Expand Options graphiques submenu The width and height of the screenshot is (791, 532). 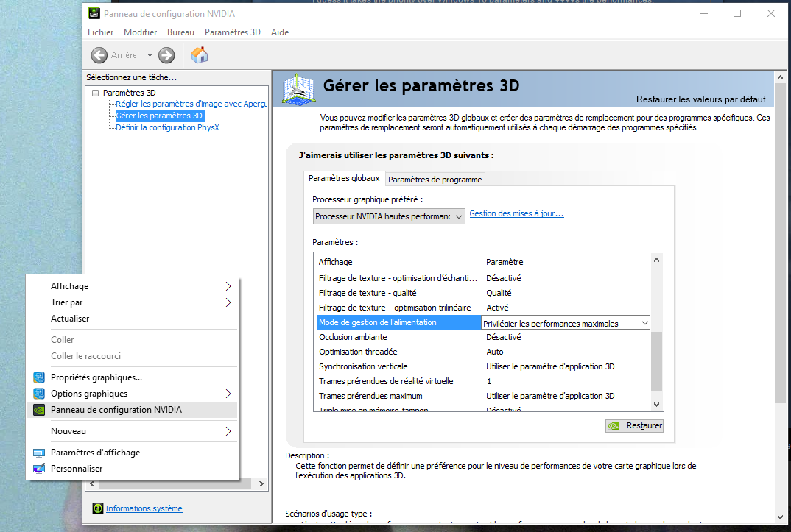(132, 394)
